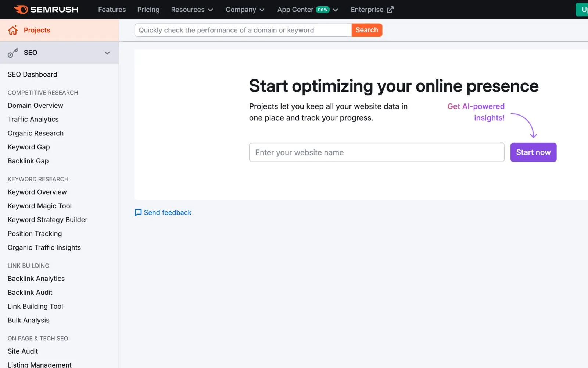Open the Resources dropdown menu

(192, 10)
